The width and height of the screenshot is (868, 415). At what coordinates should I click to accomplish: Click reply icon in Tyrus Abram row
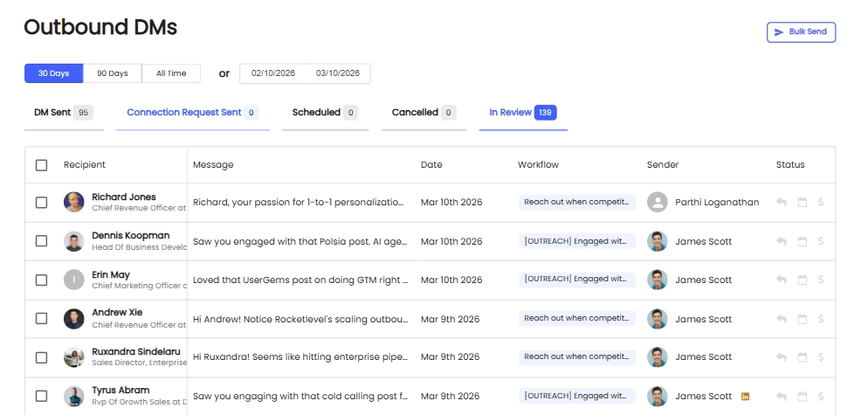click(x=782, y=396)
